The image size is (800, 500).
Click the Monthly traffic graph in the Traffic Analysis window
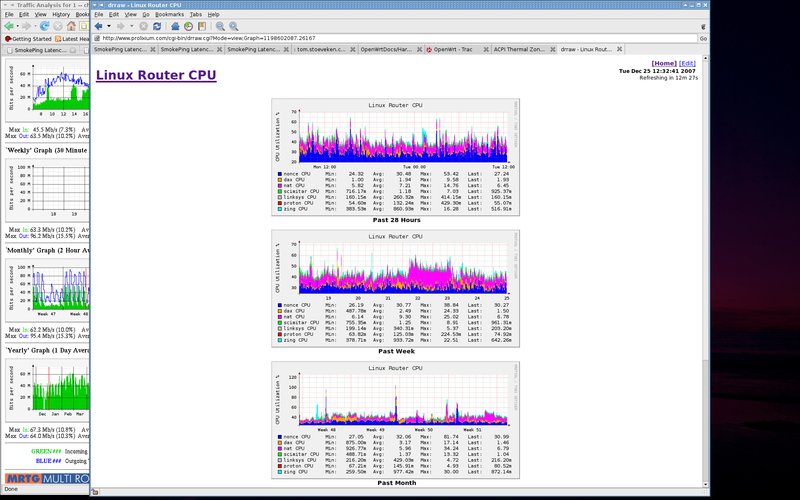tap(47, 290)
